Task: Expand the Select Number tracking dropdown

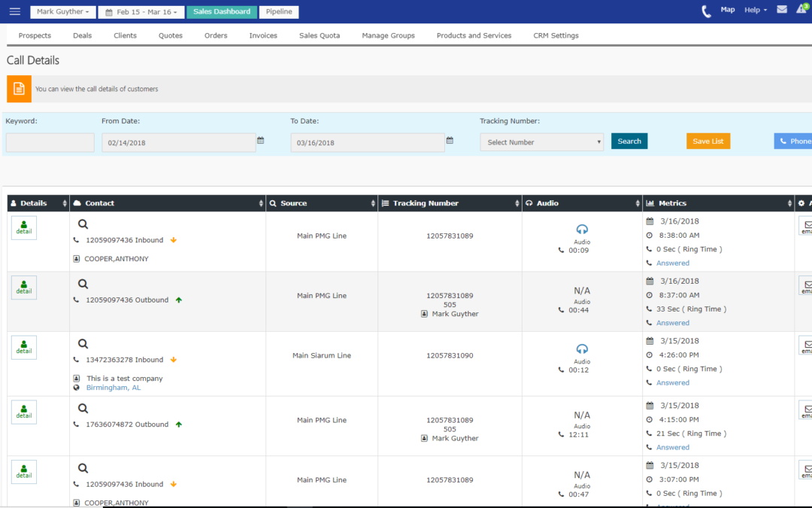Action: tap(541, 142)
